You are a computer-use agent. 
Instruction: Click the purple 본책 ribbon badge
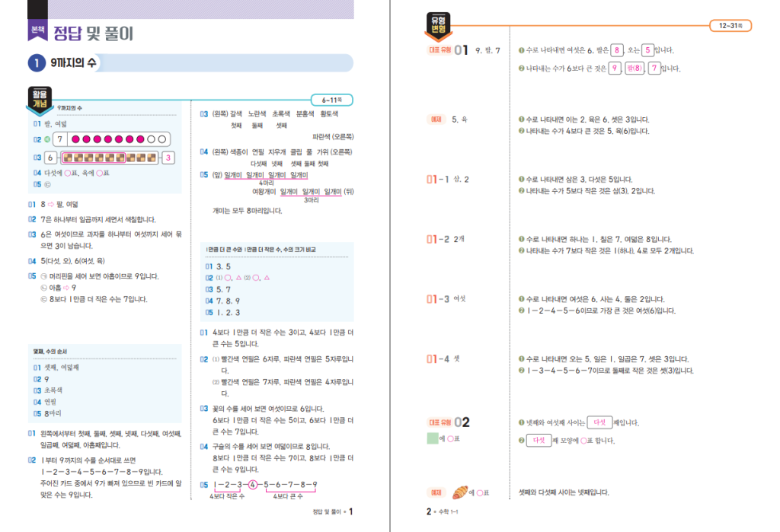click(x=37, y=31)
